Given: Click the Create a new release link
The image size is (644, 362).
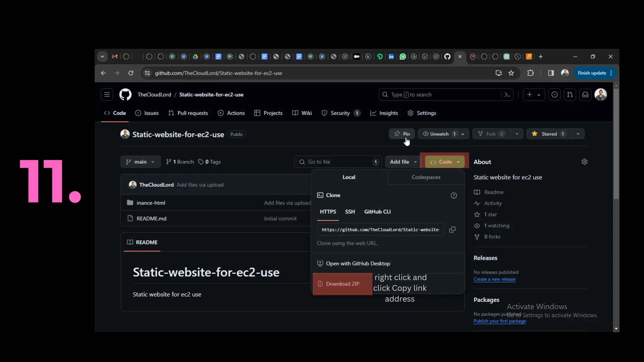Looking at the screenshot, I should point(494,279).
